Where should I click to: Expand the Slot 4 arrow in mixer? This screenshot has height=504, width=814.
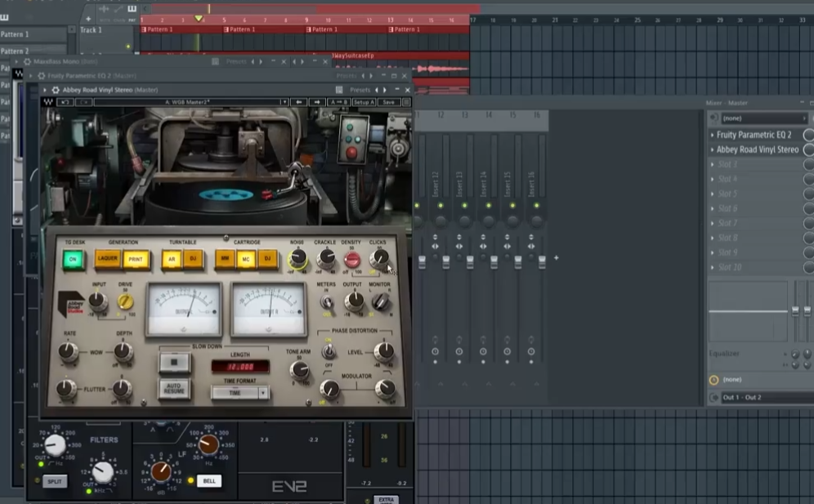(713, 179)
